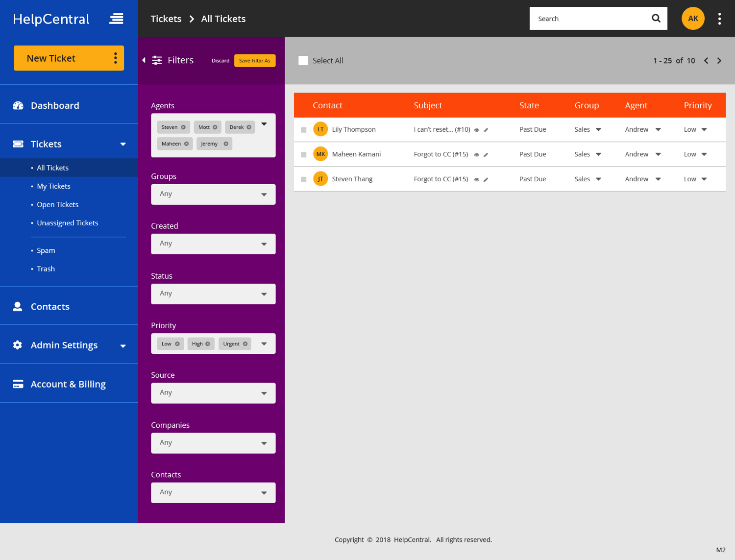Collapse the Filters panel with the left arrow
735x560 pixels.
(x=144, y=60)
